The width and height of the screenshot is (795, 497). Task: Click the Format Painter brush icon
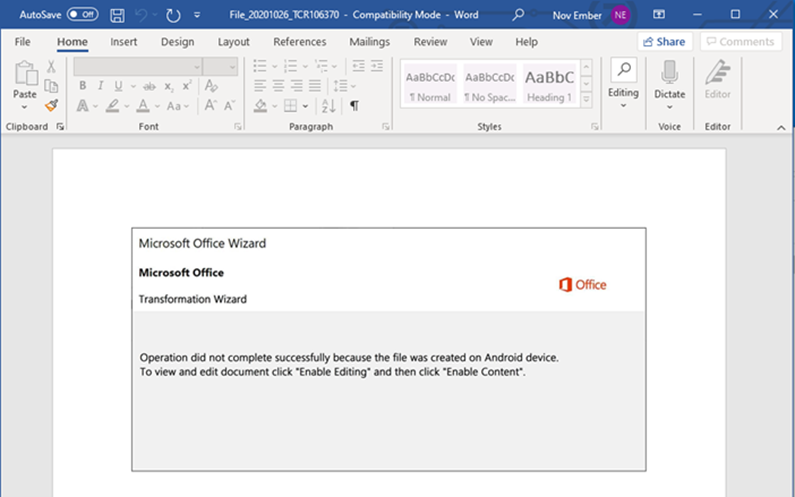pos(51,105)
